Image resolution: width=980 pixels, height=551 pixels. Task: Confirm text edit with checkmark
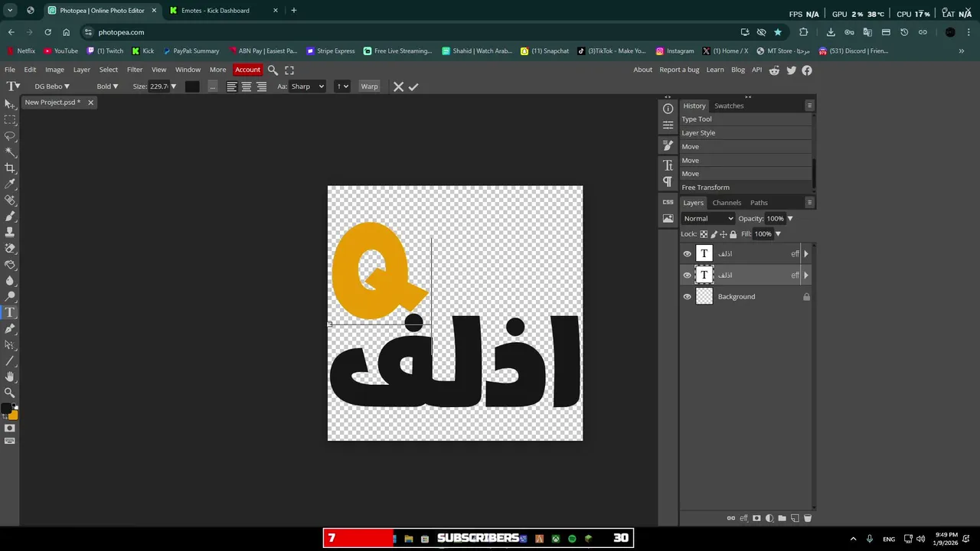point(413,86)
